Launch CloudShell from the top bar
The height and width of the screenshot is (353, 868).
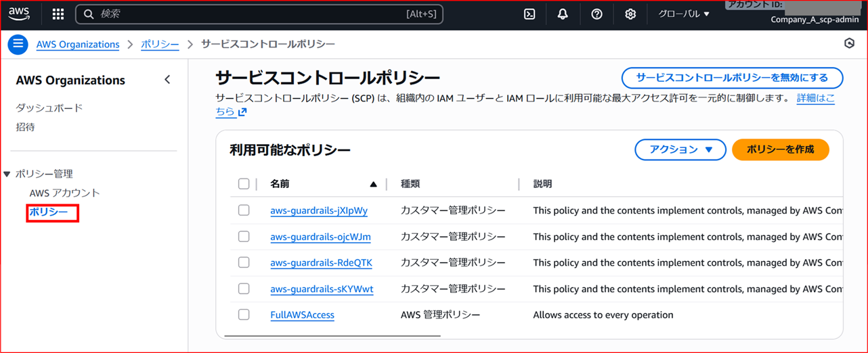click(x=530, y=14)
